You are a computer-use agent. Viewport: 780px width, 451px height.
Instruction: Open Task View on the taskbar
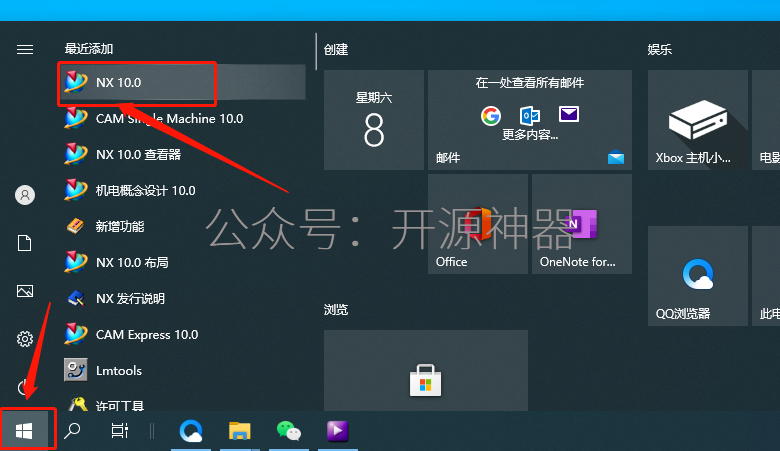119,431
